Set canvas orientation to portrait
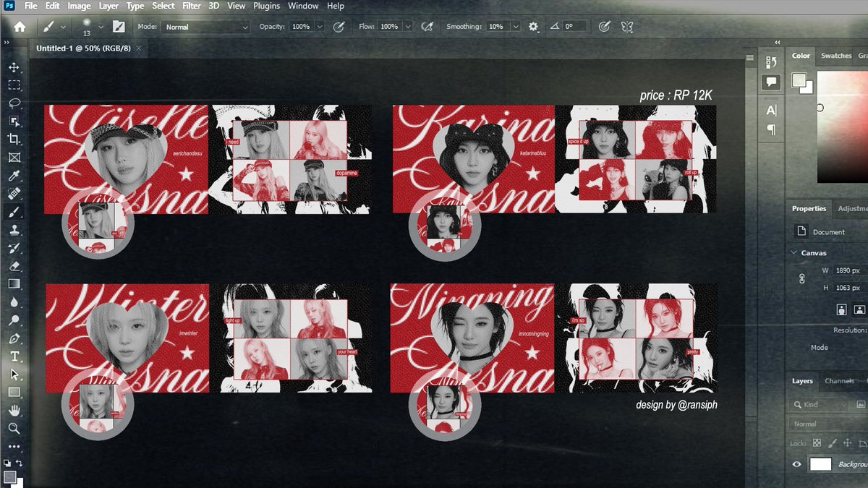This screenshot has width=868, height=488. (842, 309)
